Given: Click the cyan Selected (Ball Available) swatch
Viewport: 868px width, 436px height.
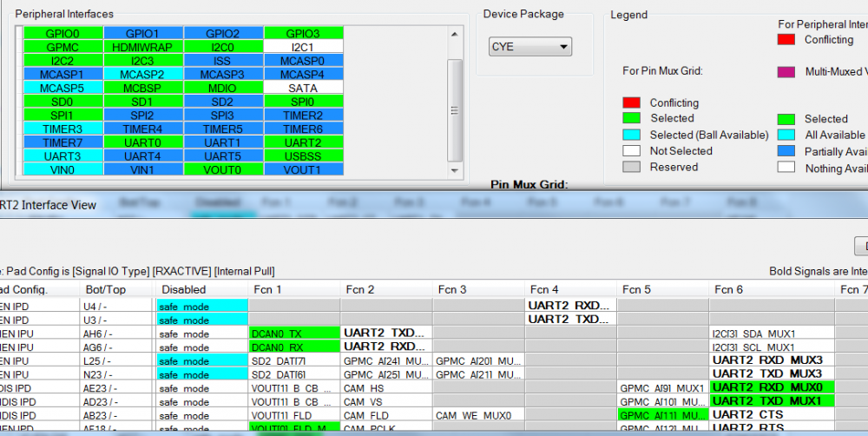Looking at the screenshot, I should tap(631, 135).
